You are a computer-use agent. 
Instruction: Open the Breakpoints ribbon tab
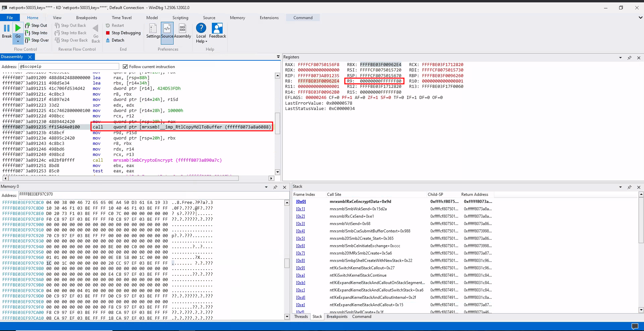click(x=86, y=18)
